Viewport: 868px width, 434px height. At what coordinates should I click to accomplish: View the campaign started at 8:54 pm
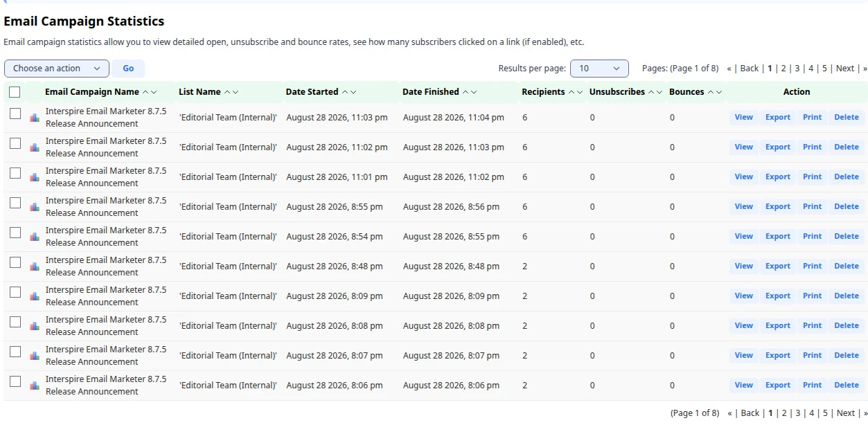click(x=744, y=237)
